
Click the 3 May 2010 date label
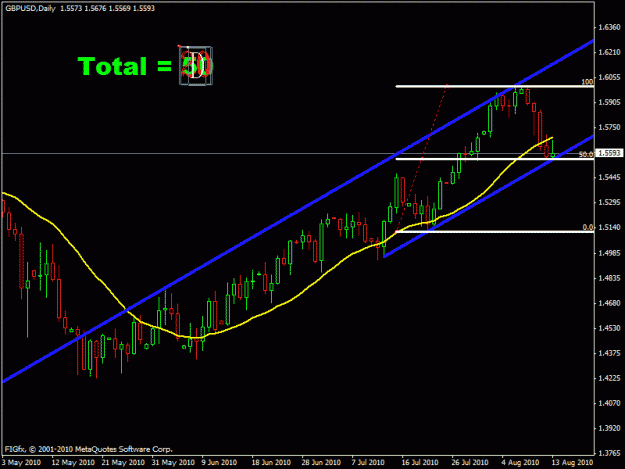click(x=22, y=463)
